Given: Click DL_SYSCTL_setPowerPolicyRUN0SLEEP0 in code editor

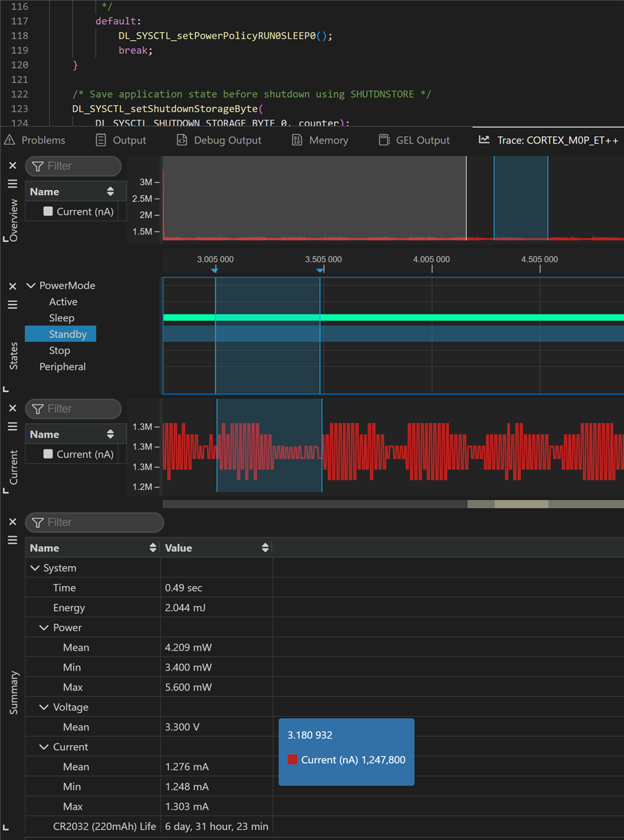Looking at the screenshot, I should click(x=217, y=36).
